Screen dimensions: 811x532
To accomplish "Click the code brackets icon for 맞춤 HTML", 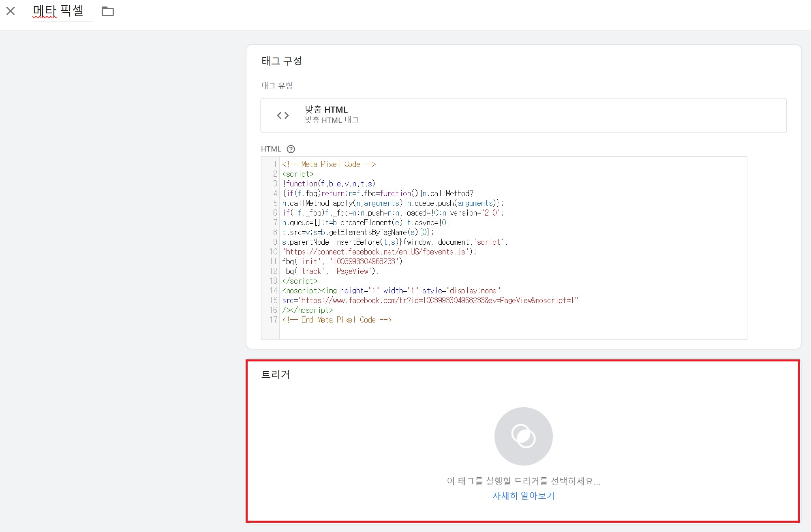I will [x=283, y=115].
